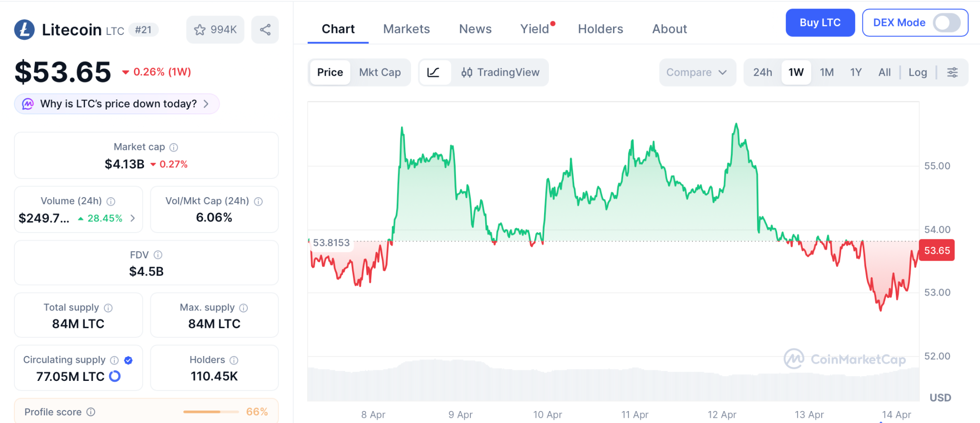
Task: Click the Litecoin logo icon
Action: coord(24,30)
